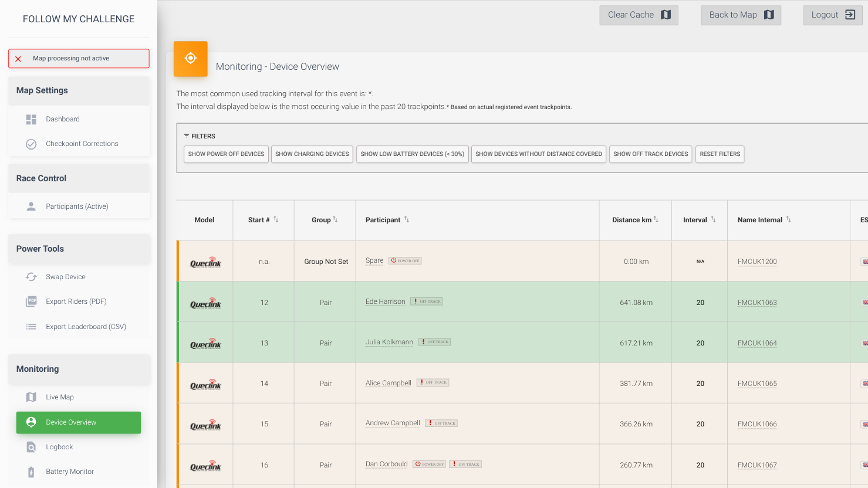Open Dashboard from Map Settings
Image resolution: width=868 pixels, height=488 pixels.
63,119
